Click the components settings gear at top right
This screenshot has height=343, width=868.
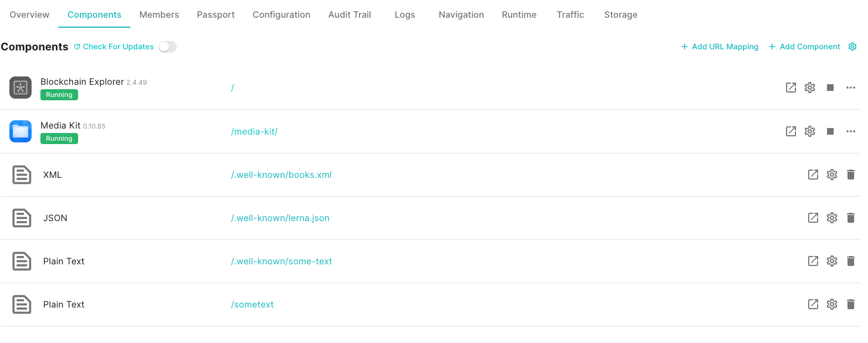pos(852,47)
